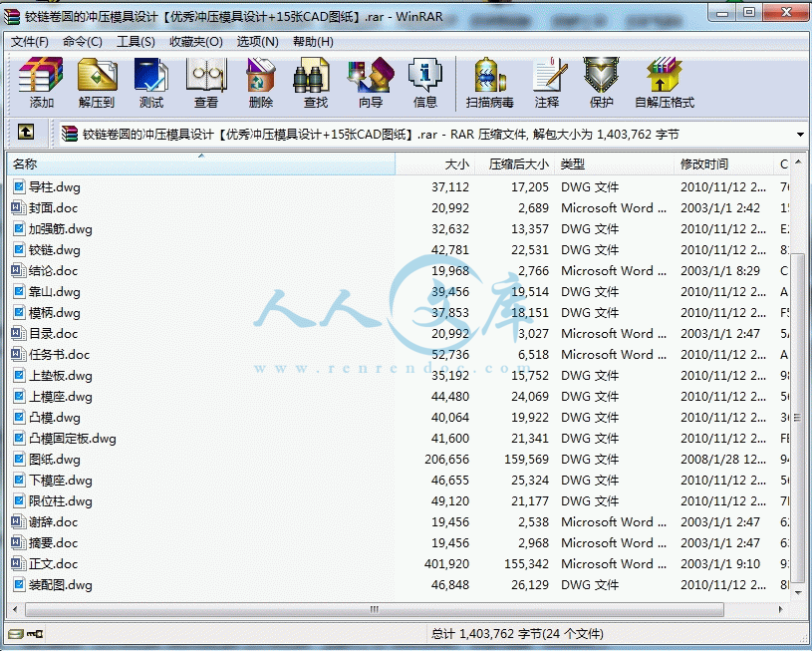Show archive 信息 (Info)
812x651 pixels.
pos(425,83)
